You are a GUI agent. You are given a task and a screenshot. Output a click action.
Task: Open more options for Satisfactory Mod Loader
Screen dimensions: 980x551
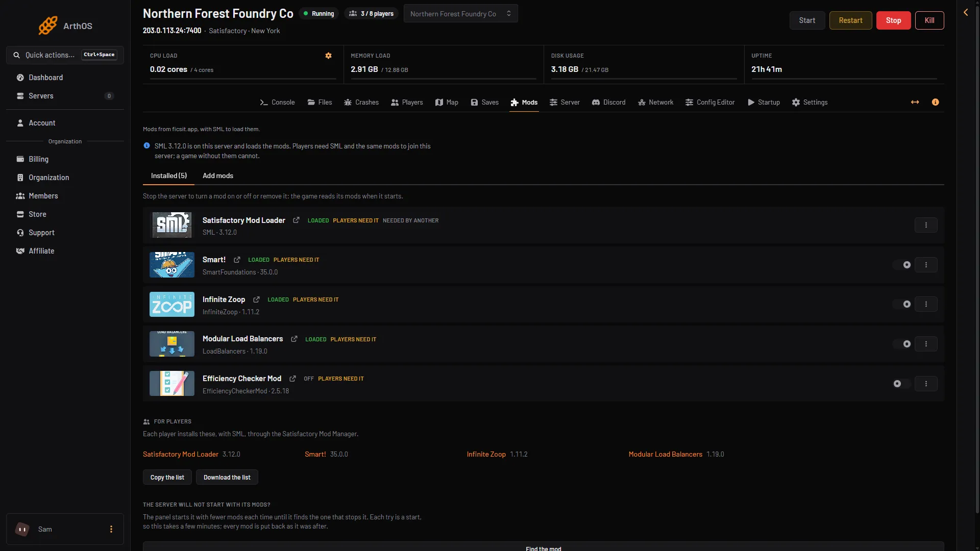point(926,225)
